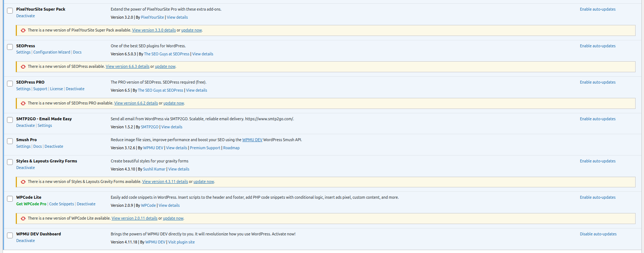Check the WPMU DEV Dashboard checkbox

10,235
